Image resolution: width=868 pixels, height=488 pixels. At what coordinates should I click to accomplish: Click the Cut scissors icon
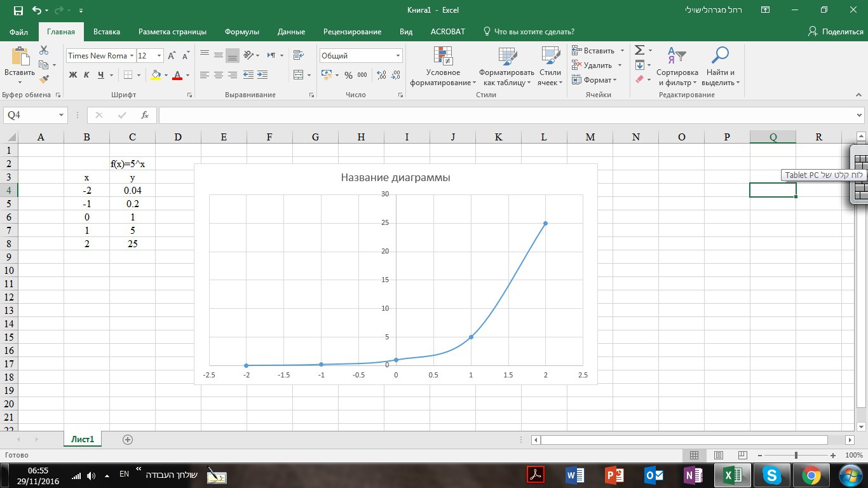44,50
